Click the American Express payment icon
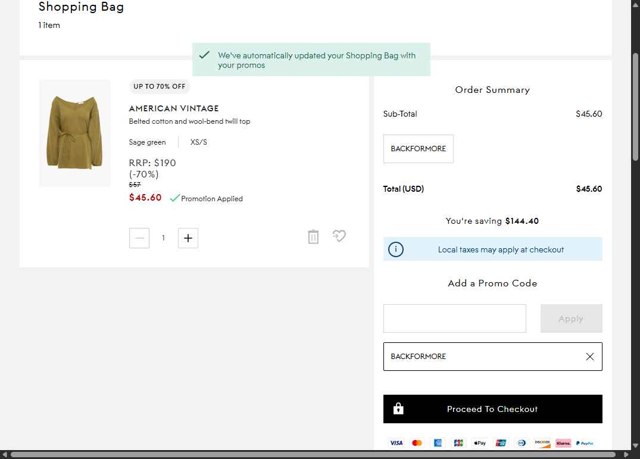640x459 pixels. [x=438, y=443]
